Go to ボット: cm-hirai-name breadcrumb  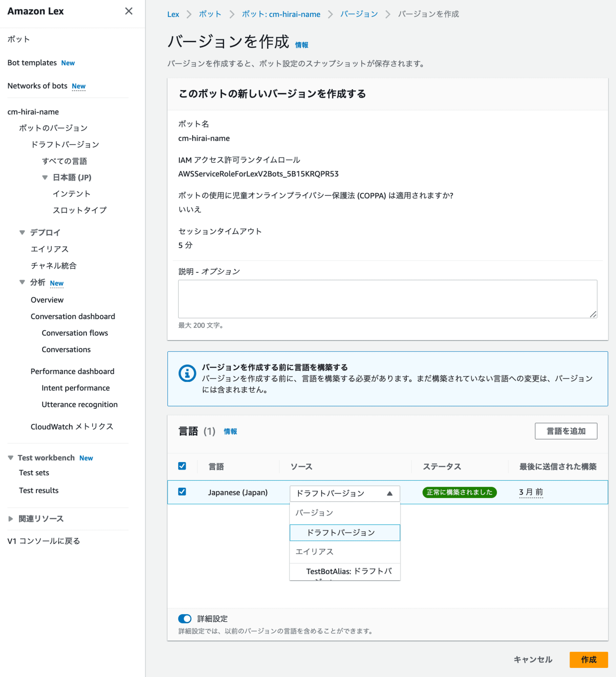(x=281, y=14)
